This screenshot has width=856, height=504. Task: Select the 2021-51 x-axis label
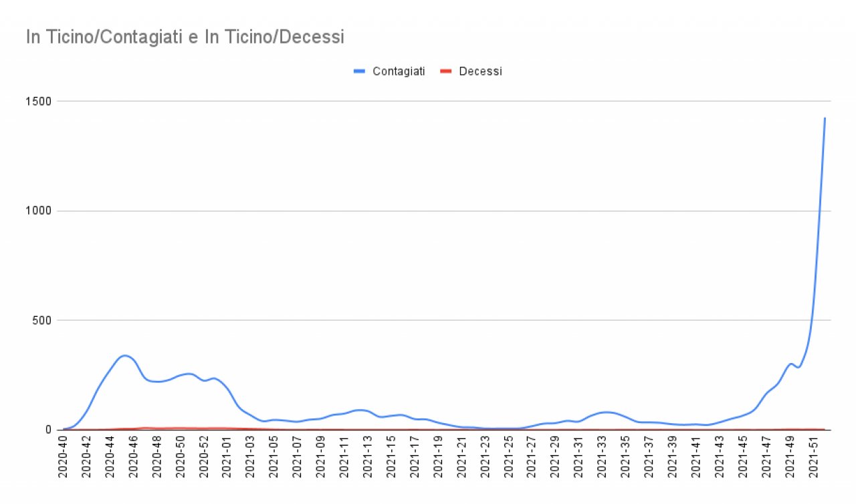click(813, 457)
